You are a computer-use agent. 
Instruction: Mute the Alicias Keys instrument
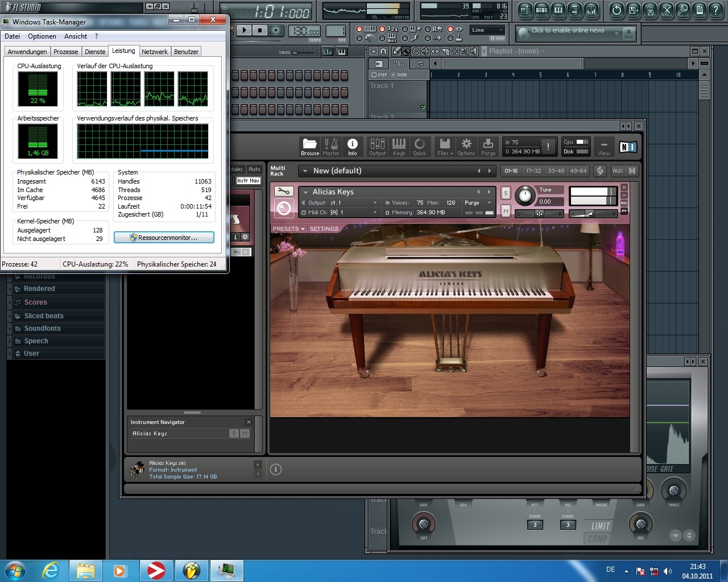[x=506, y=211]
